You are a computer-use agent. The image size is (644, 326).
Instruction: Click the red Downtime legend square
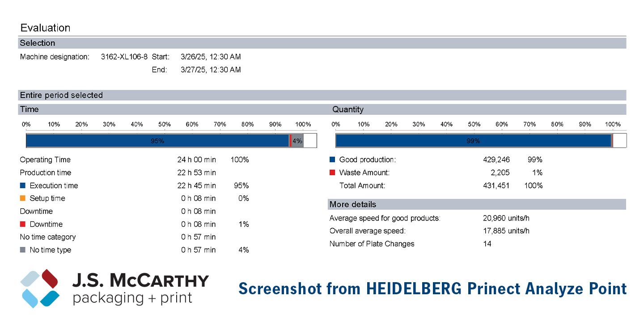pyautogui.click(x=23, y=224)
